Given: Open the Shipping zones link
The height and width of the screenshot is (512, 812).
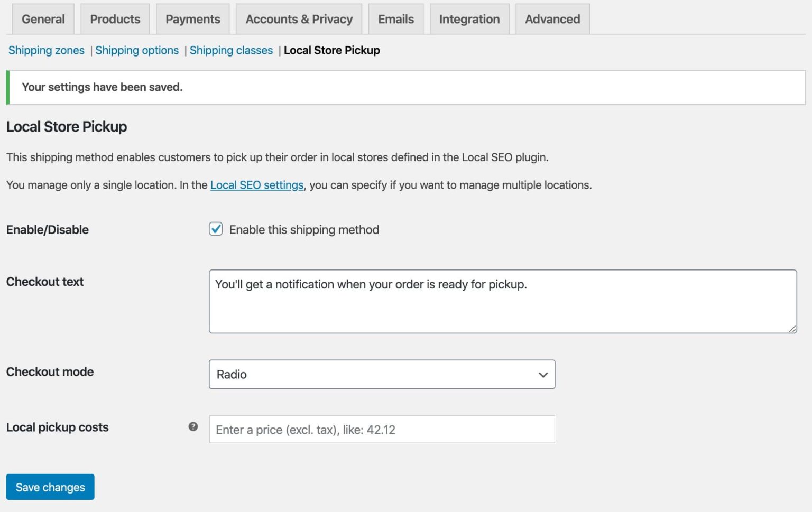Looking at the screenshot, I should (46, 50).
